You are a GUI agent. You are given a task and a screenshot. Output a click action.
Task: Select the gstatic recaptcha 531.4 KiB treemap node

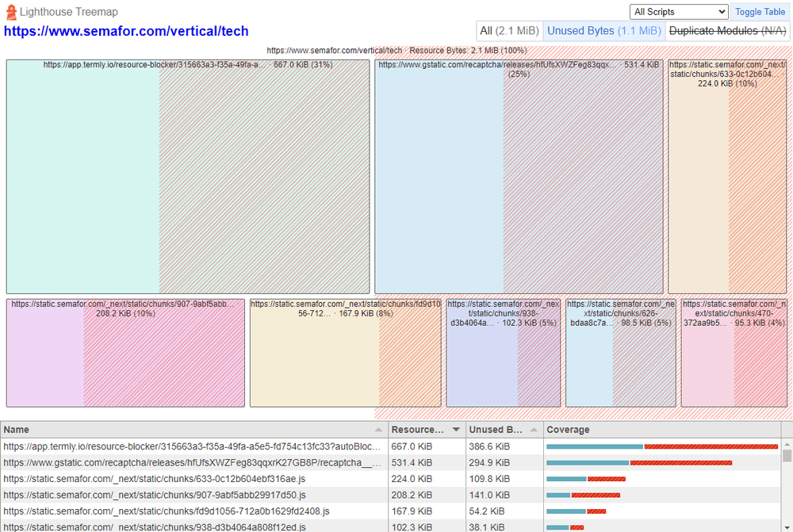(x=519, y=177)
